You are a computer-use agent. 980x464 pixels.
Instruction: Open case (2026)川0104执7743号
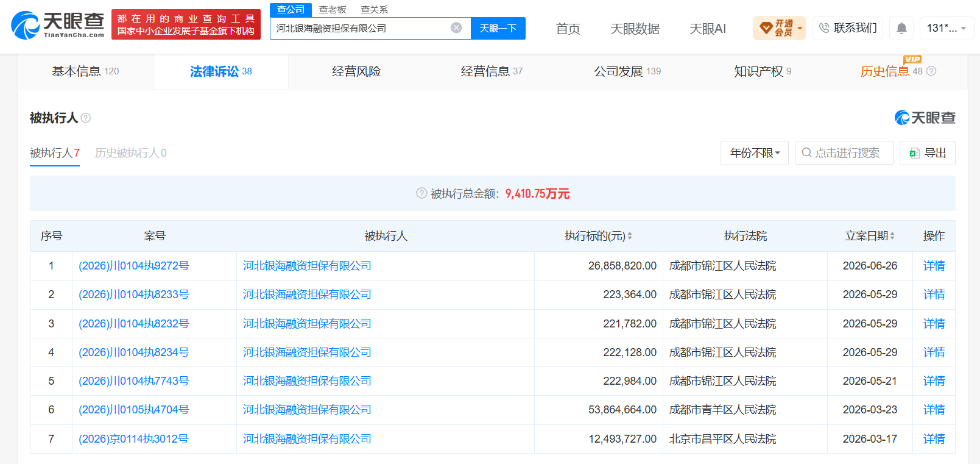(133, 381)
